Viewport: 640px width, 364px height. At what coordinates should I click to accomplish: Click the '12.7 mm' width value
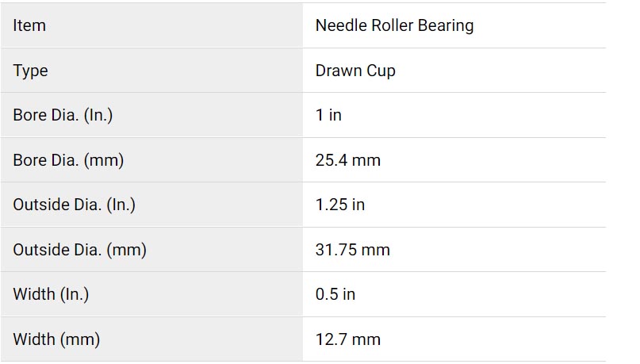348,339
